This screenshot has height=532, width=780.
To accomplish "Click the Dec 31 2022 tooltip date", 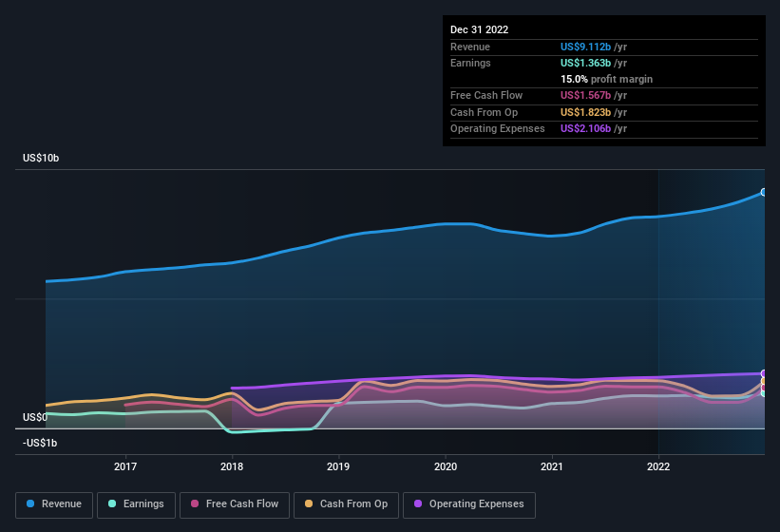I will point(479,29).
